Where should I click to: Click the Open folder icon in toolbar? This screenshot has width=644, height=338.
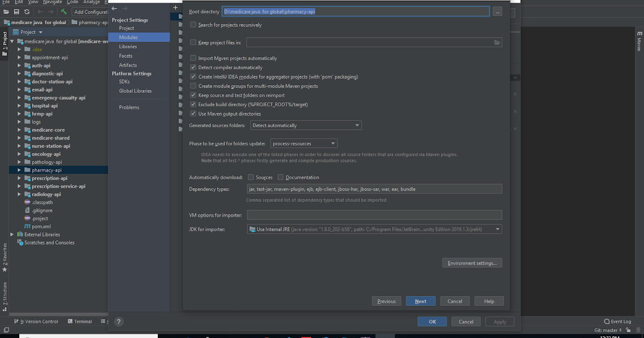[x=6, y=11]
